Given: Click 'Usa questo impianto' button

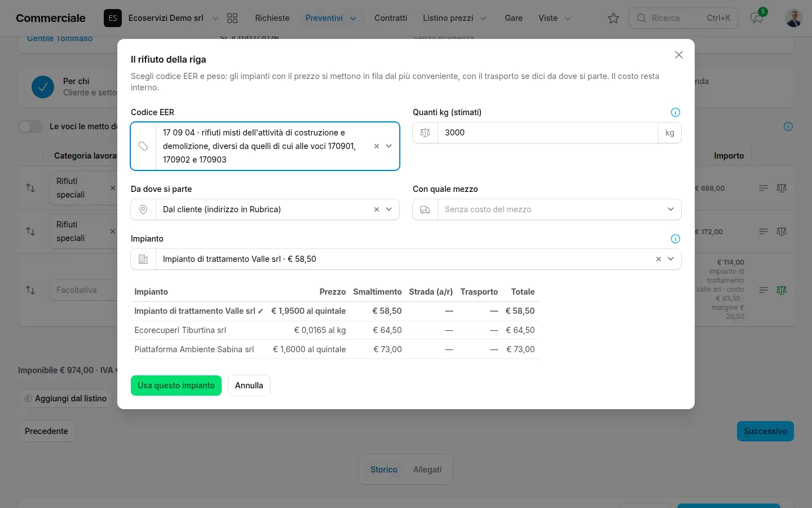Looking at the screenshot, I should [176, 386].
